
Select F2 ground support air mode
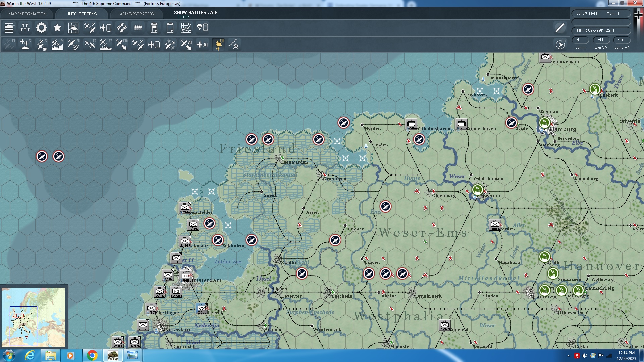point(25,44)
